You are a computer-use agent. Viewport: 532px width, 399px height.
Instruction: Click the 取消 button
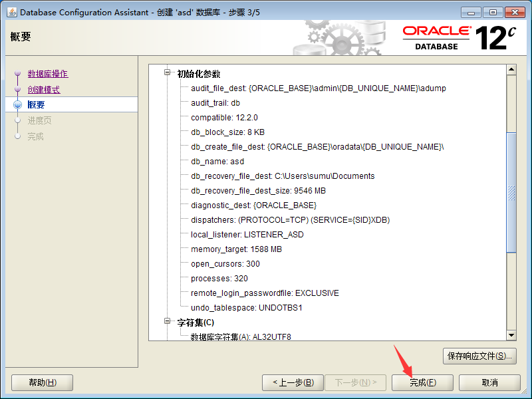coord(489,383)
